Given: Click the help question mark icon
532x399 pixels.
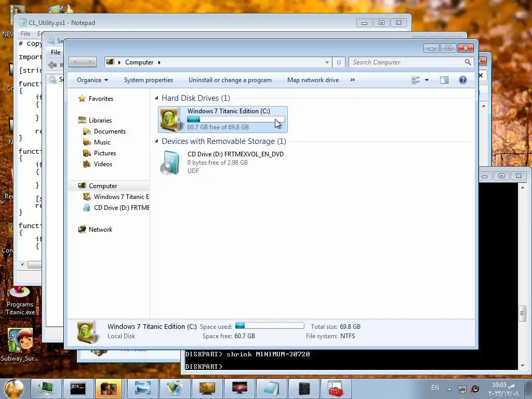Looking at the screenshot, I should tap(463, 79).
